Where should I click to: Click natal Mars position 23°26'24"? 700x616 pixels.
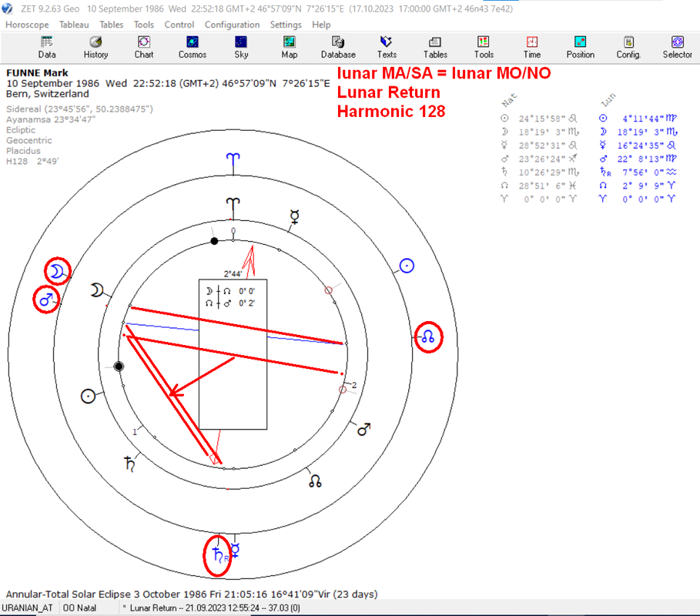pos(548,159)
